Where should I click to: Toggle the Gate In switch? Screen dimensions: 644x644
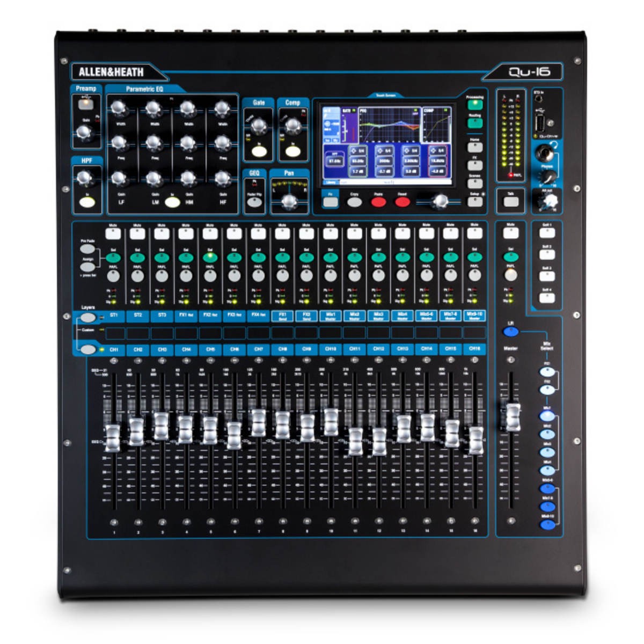[x=258, y=151]
